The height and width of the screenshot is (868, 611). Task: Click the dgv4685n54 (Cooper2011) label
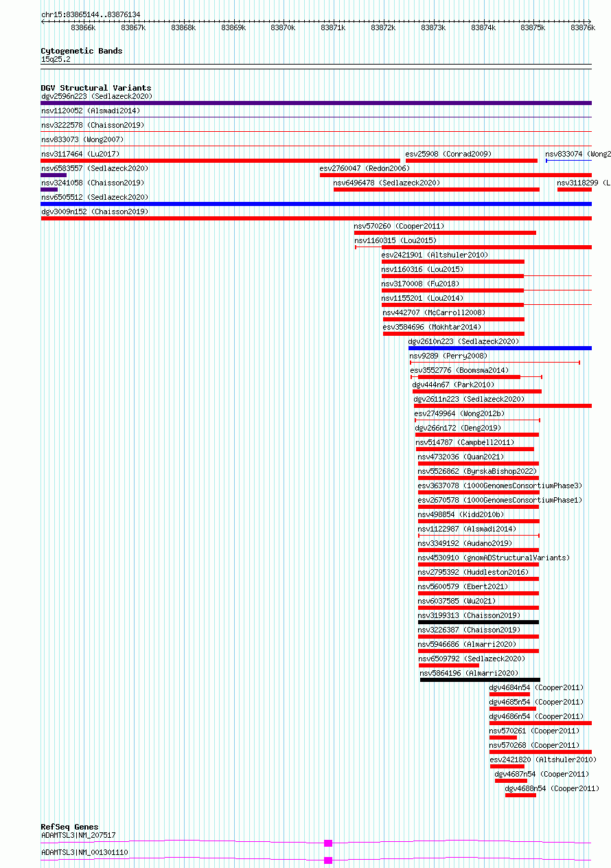tap(536, 703)
